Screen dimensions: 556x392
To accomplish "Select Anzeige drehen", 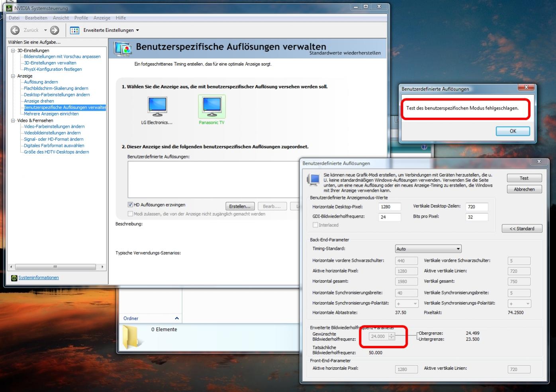I will pos(39,101).
